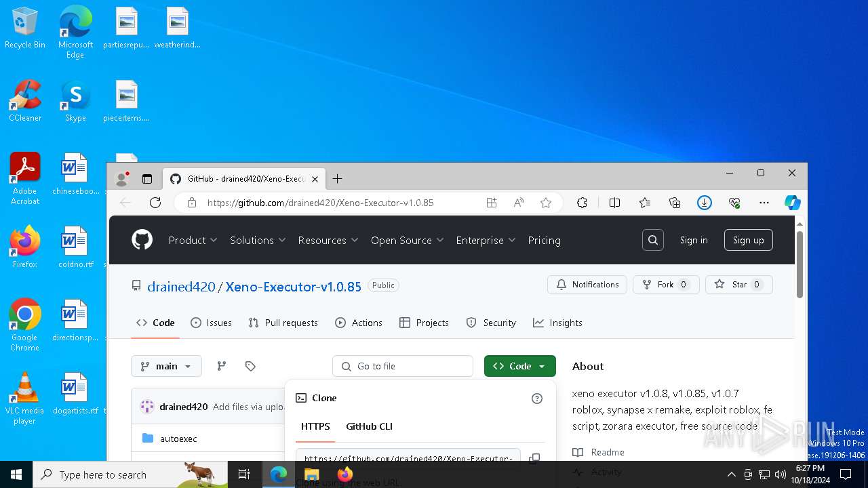Open Google Chrome desktop shortcut
This screenshot has width=868, height=488.
click(24, 325)
